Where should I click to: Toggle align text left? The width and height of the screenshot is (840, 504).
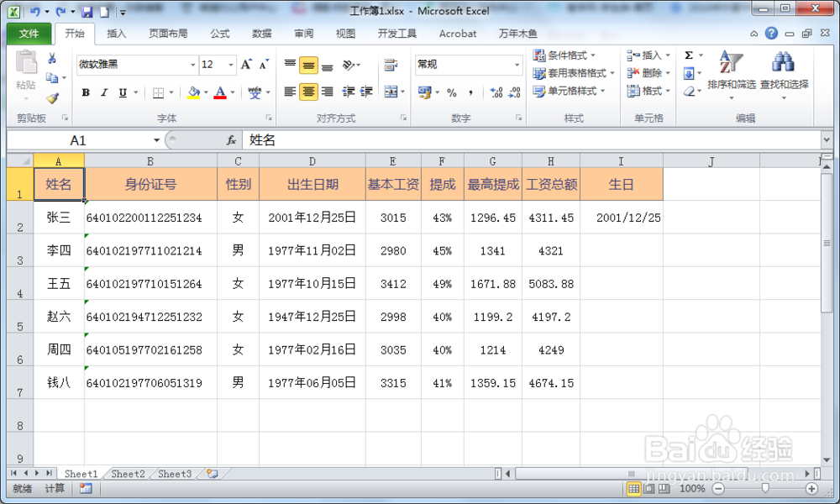[290, 92]
